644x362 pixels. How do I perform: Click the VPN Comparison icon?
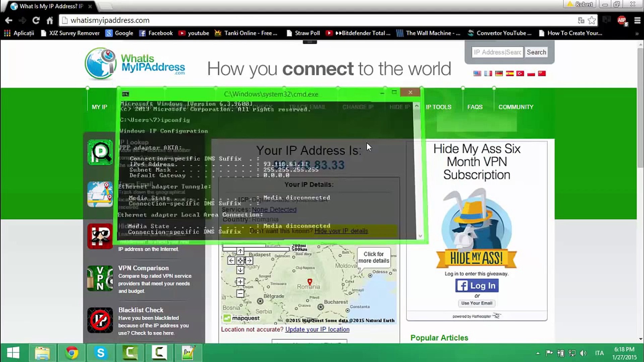100,278
